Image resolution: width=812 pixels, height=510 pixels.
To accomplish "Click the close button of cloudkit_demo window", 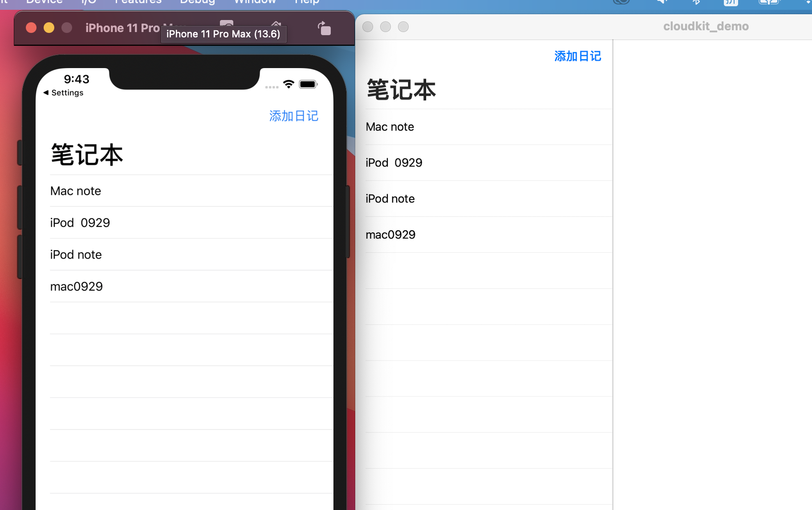I will click(x=368, y=27).
